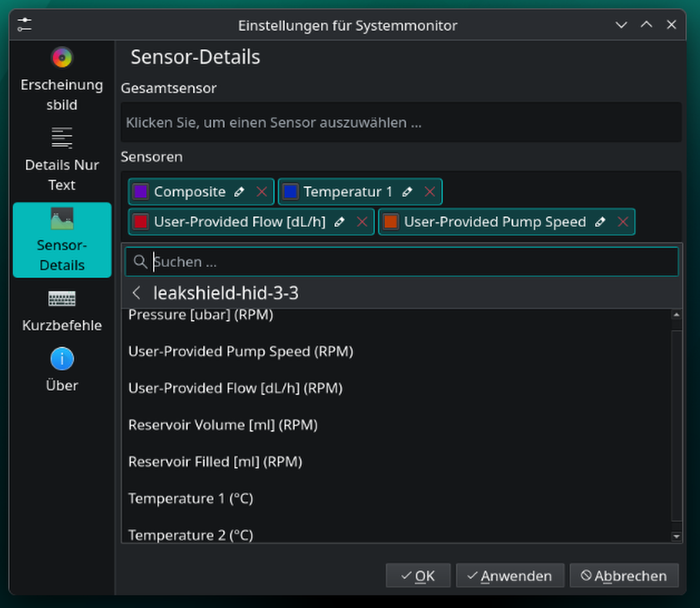Edit the Temperatur 1 sensor label
700x608 pixels.
coord(407,192)
